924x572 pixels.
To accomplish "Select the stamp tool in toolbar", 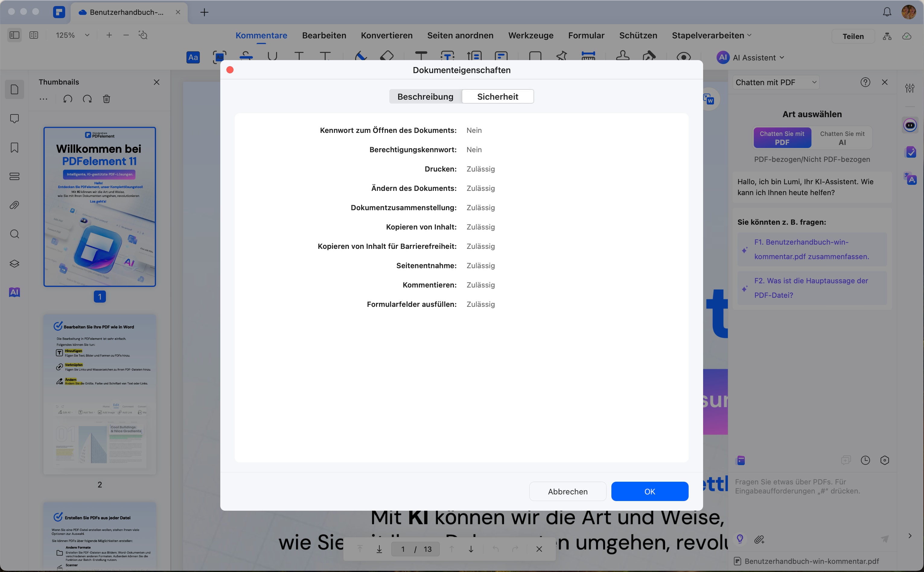I will 623,56.
